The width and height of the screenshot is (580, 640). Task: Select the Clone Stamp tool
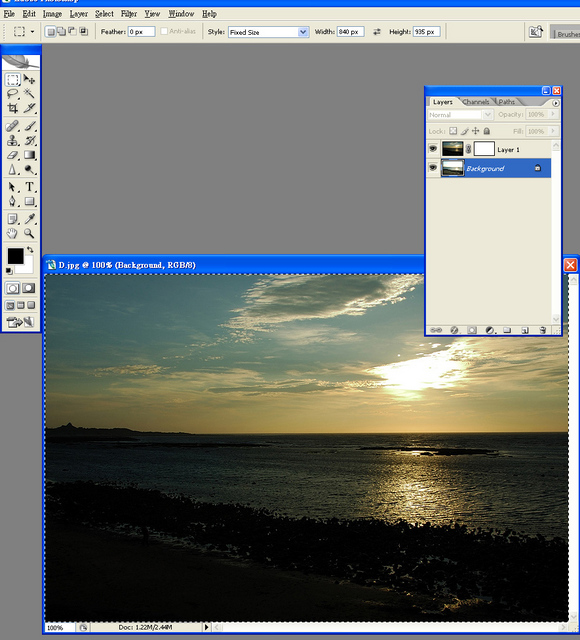click(x=13, y=141)
